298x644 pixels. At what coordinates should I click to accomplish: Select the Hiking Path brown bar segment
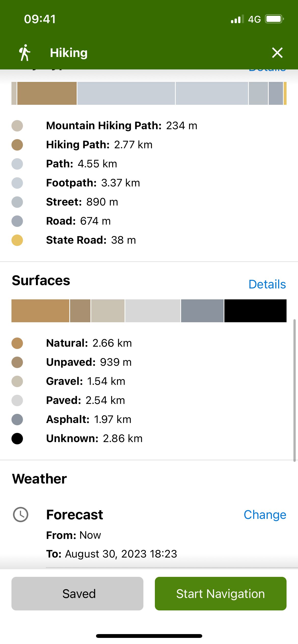coord(47,93)
